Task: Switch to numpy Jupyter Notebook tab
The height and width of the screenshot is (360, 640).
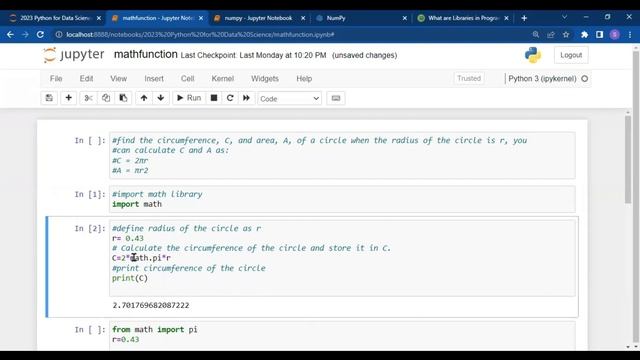Action: (x=259, y=18)
